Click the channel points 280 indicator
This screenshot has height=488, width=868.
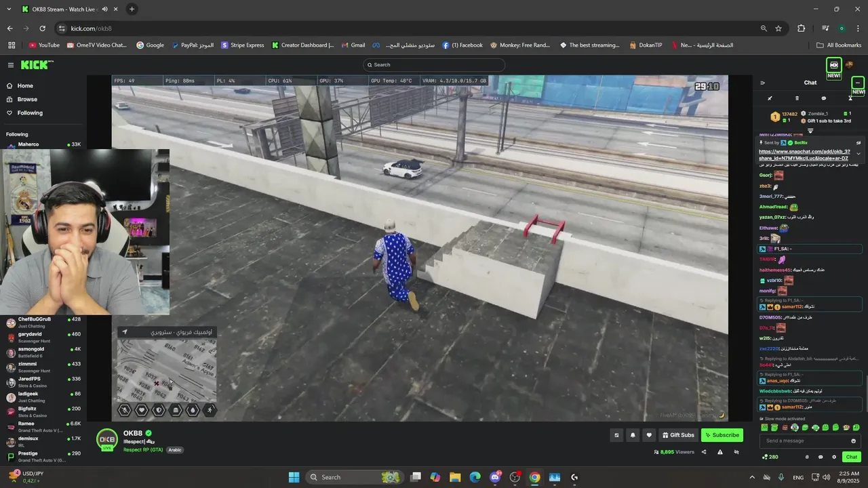(770, 457)
